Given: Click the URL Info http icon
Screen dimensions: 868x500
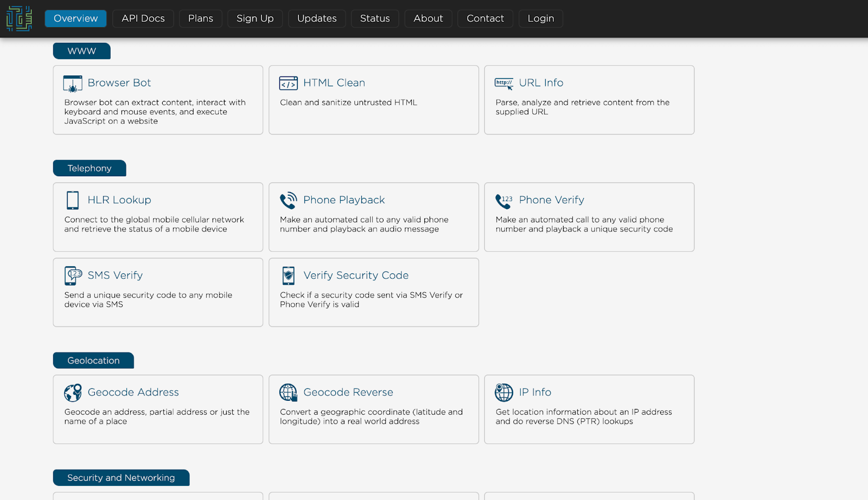Looking at the screenshot, I should tap(504, 83).
